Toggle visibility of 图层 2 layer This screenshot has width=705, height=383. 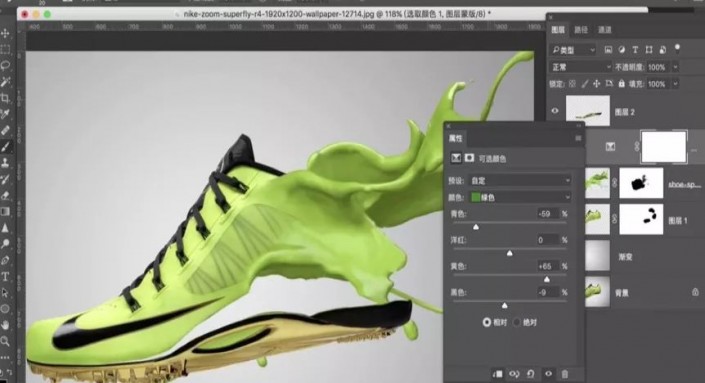tap(555, 111)
